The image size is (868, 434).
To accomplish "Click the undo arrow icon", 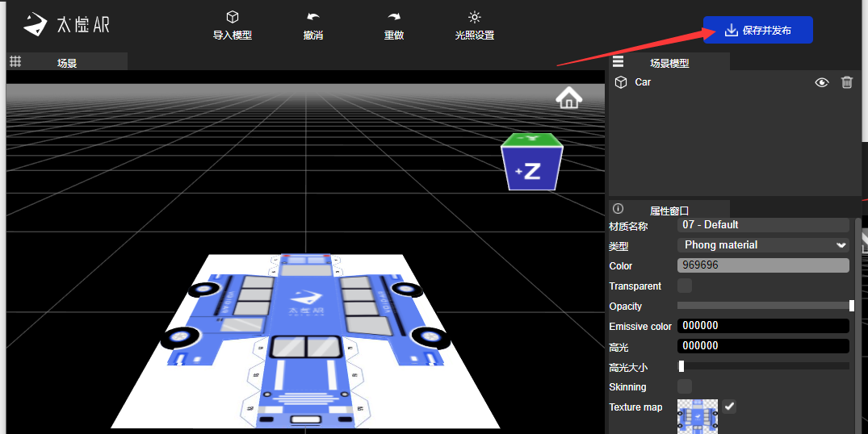I will pyautogui.click(x=313, y=17).
